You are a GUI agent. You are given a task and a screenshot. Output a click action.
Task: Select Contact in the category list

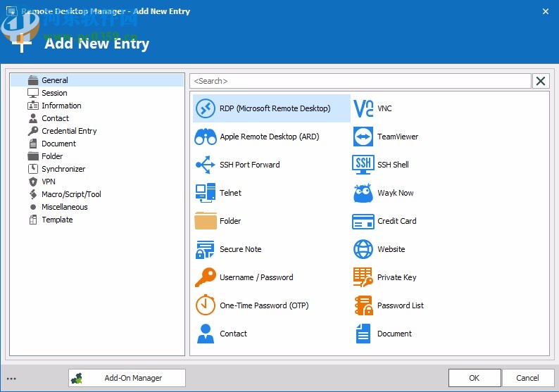pyautogui.click(x=97, y=118)
